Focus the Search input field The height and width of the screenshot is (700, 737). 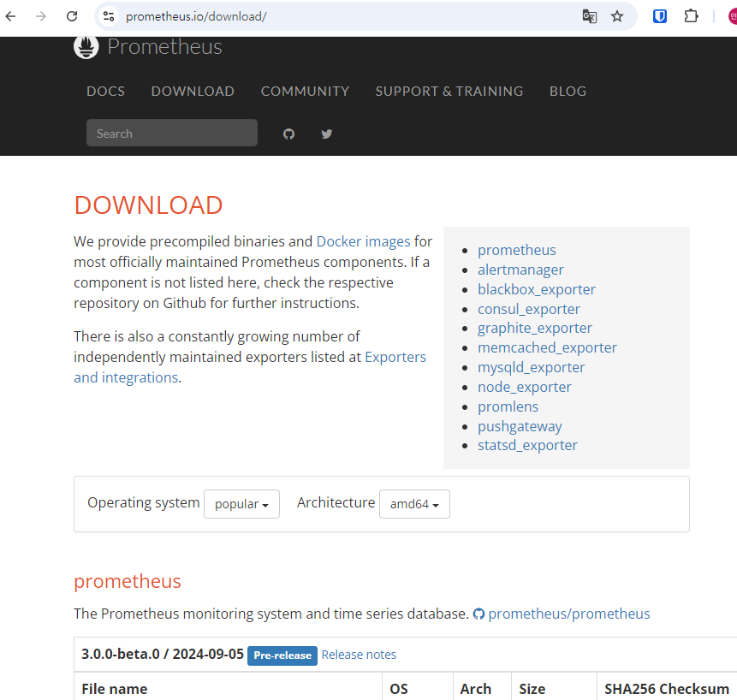171,133
